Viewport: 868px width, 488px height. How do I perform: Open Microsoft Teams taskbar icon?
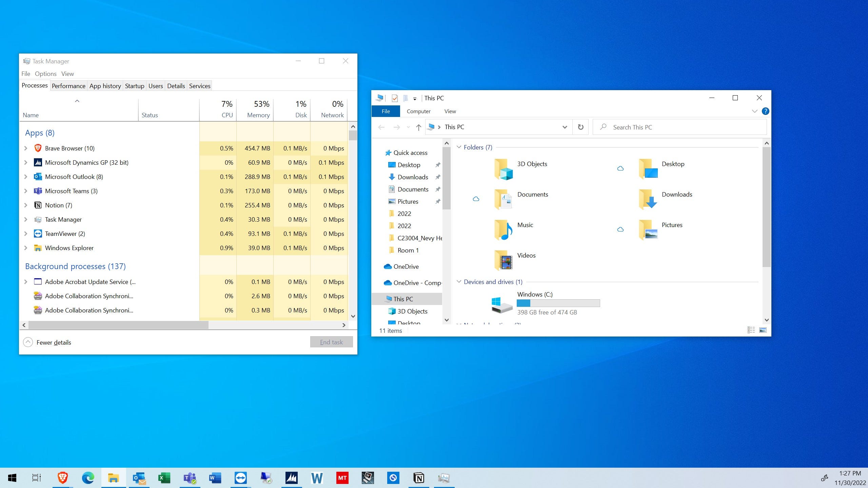(x=190, y=478)
